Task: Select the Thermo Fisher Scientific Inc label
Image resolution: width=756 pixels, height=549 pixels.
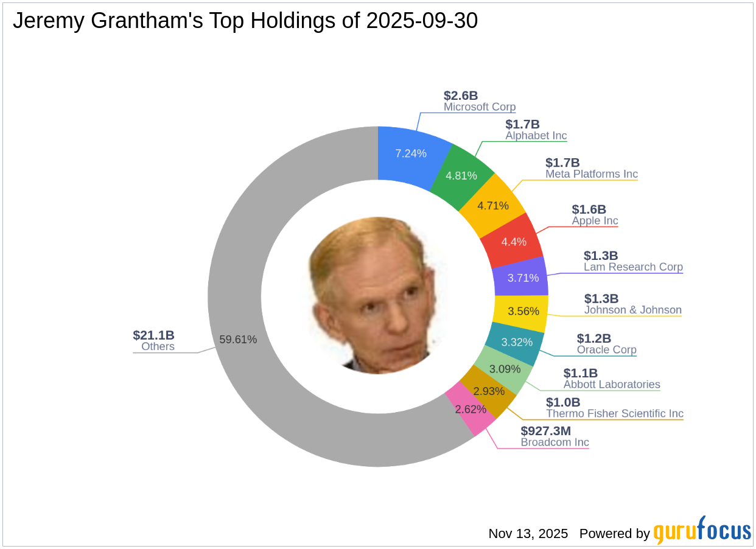Action: (x=614, y=414)
